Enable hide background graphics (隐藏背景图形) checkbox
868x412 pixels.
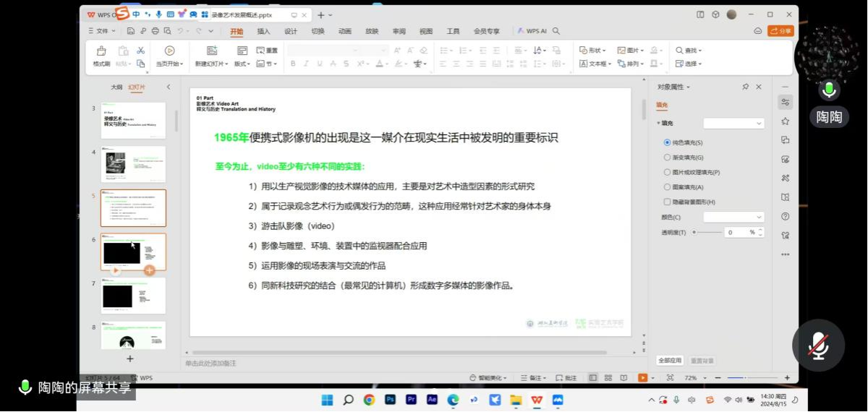click(x=667, y=202)
